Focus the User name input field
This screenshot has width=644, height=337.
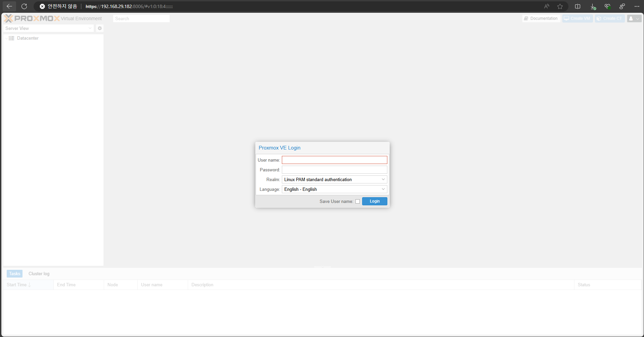pyautogui.click(x=334, y=160)
